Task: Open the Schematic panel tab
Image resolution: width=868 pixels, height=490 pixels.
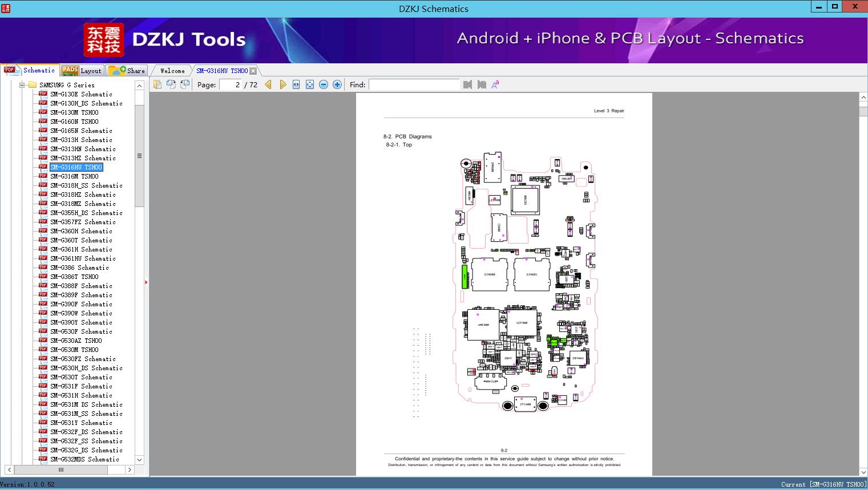Action: pos(30,70)
